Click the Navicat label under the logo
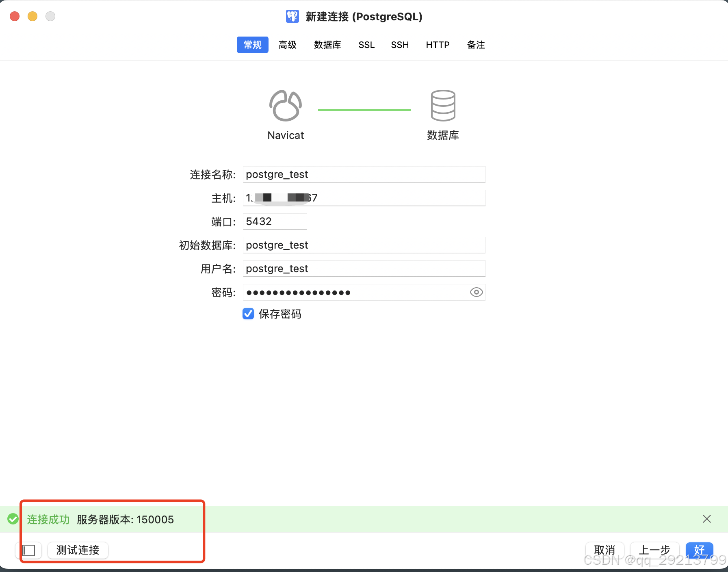The width and height of the screenshot is (728, 572). click(286, 135)
